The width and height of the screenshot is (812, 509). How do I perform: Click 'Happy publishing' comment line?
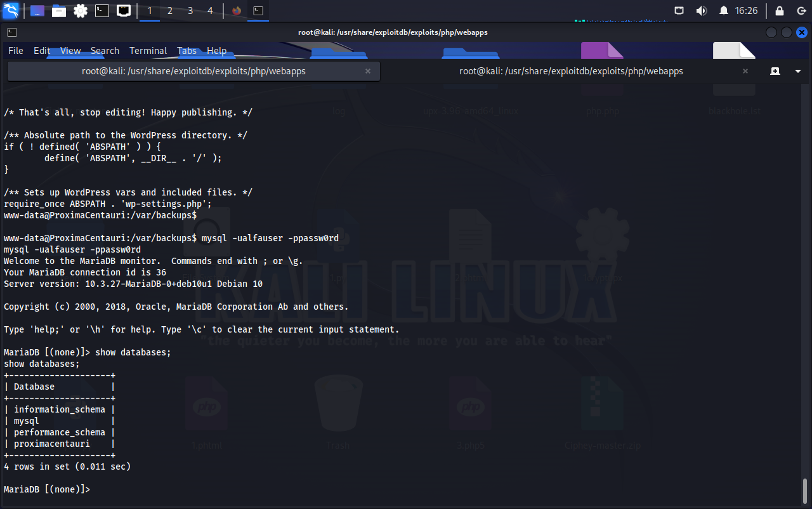[128, 112]
